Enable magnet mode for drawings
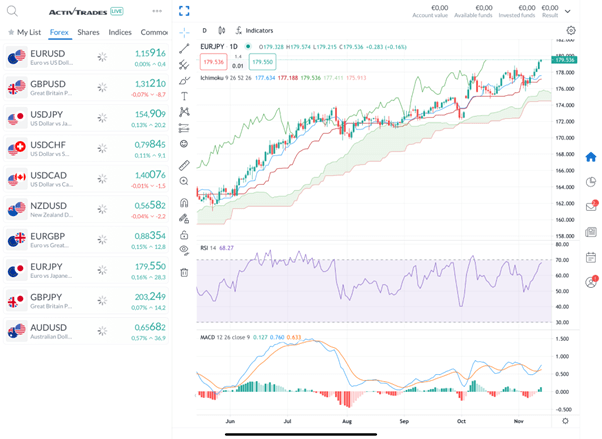 184,200
